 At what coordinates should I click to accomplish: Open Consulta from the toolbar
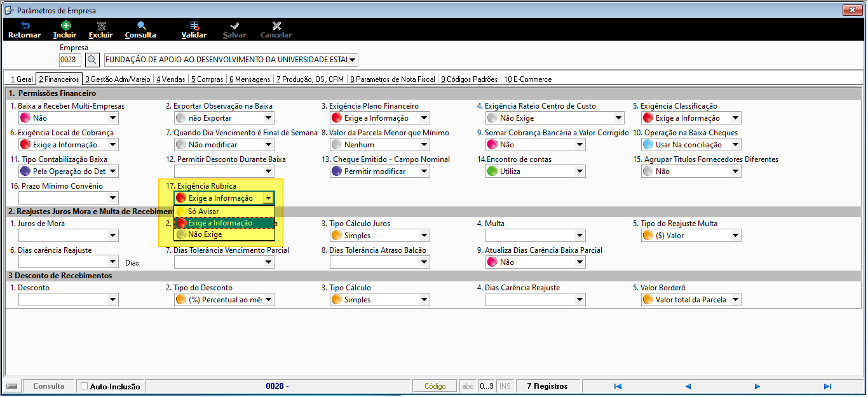click(x=140, y=29)
